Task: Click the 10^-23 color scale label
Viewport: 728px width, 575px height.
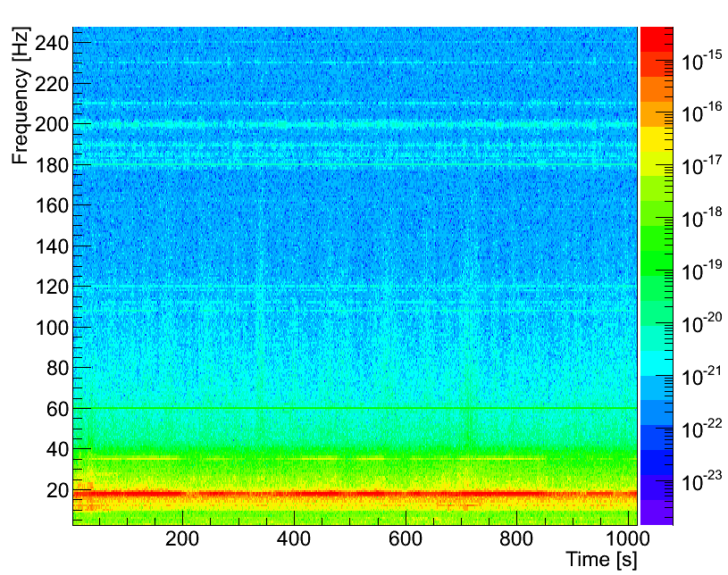Action: click(701, 482)
